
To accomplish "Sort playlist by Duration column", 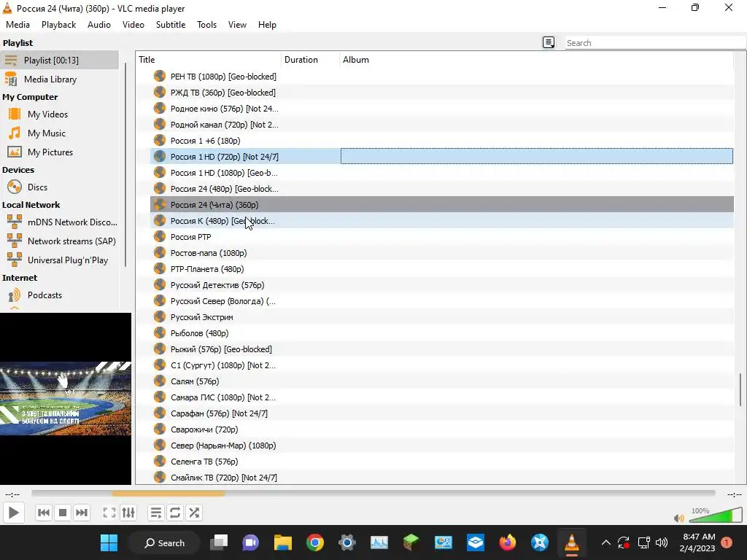I will coord(310,60).
